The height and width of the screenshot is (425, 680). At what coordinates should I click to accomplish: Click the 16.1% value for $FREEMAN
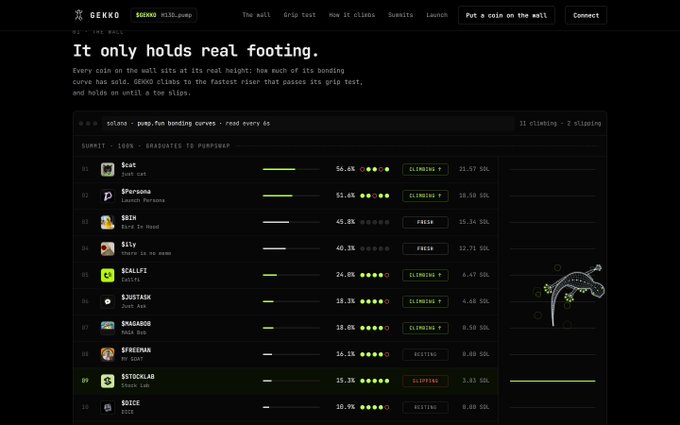click(x=345, y=354)
